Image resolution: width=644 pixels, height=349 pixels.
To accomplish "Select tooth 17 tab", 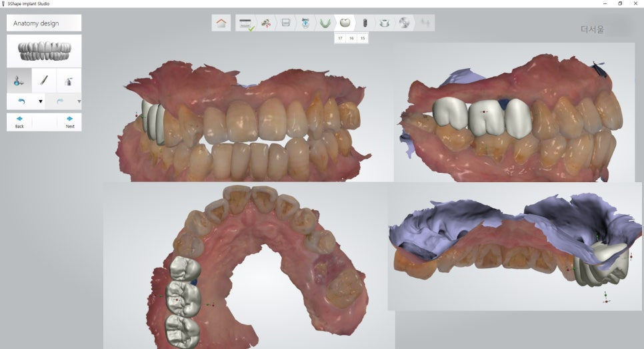I will point(340,39).
